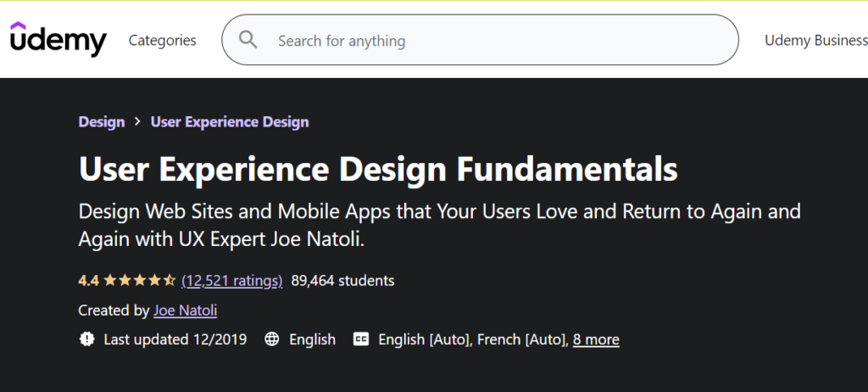Click the closed captions CC icon

(361, 339)
